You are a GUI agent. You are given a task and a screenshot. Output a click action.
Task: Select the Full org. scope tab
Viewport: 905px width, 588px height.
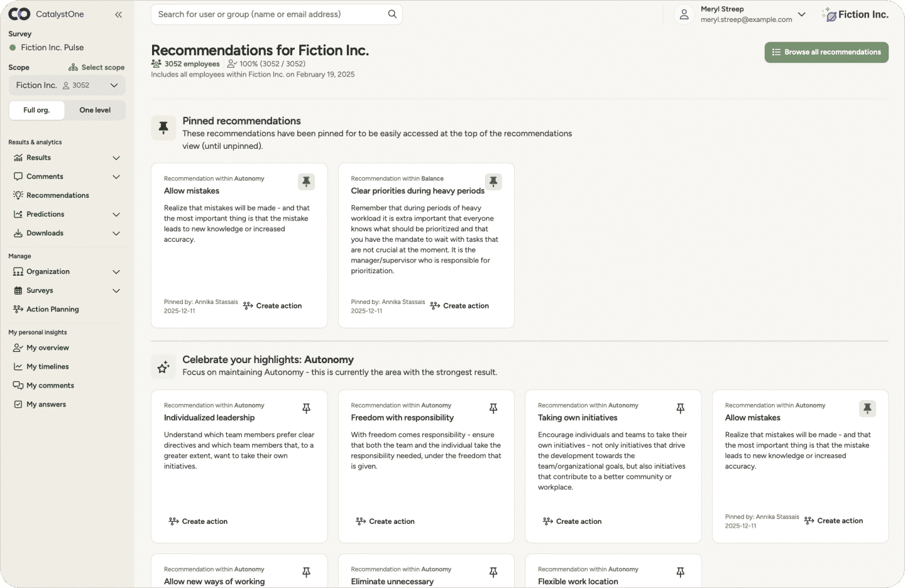(36, 110)
